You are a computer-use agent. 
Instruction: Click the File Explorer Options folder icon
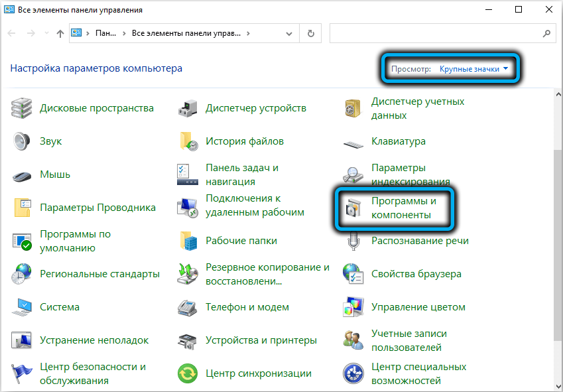point(23,208)
